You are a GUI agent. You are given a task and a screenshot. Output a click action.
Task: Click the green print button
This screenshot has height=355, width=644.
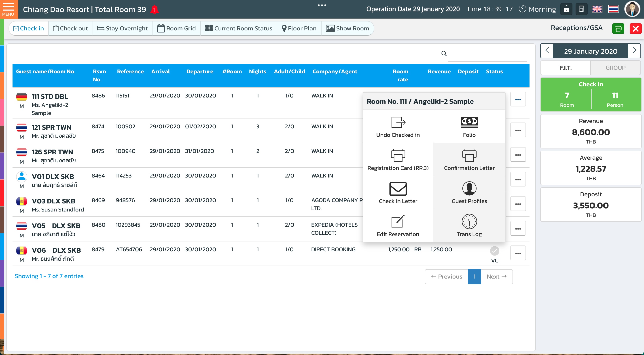(x=618, y=28)
